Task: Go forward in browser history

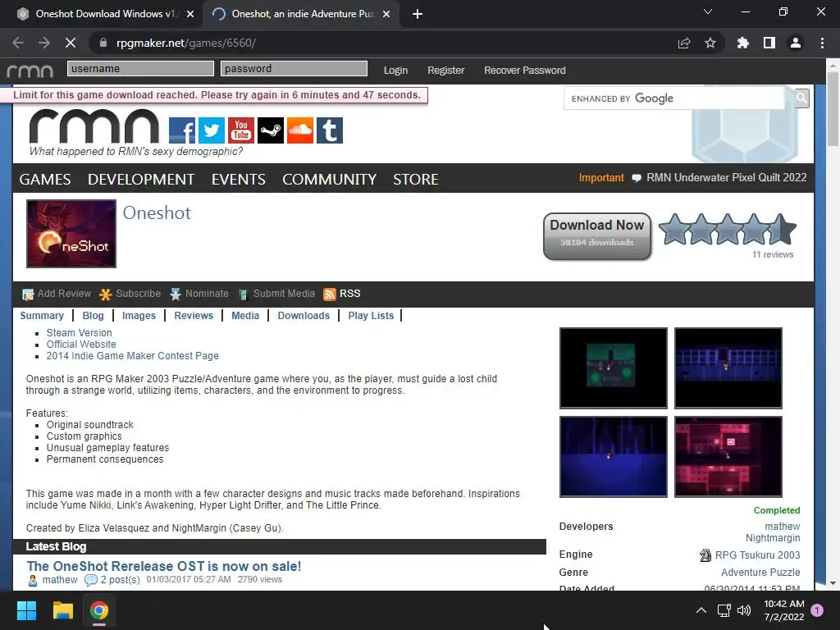Action: [44, 43]
